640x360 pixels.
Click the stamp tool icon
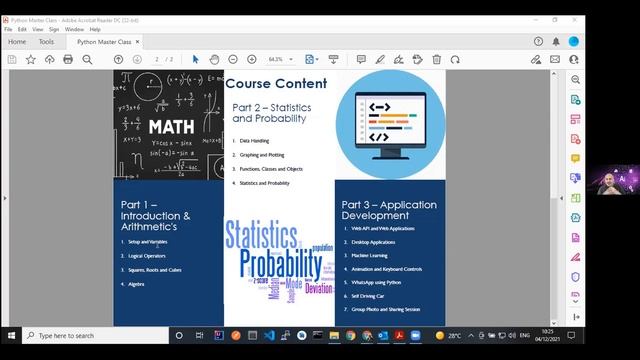pos(418,60)
